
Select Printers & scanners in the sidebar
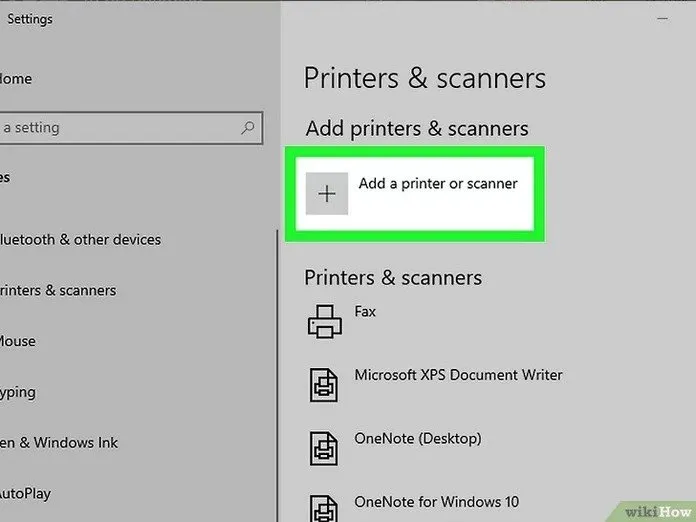click(58, 290)
